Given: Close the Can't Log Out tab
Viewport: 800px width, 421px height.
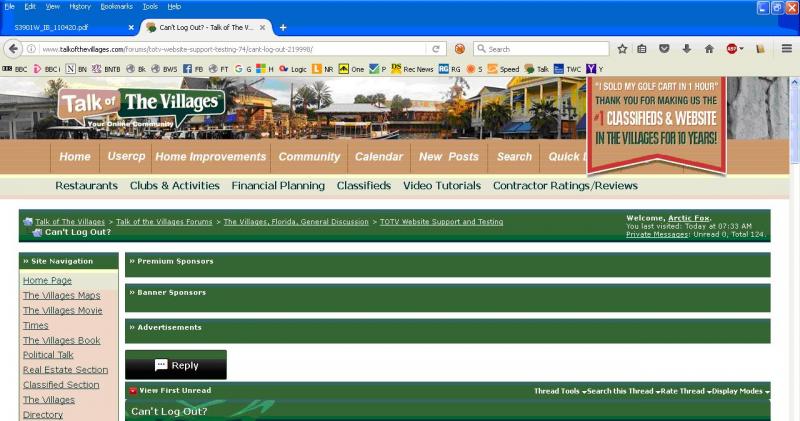Looking at the screenshot, I should [x=262, y=28].
